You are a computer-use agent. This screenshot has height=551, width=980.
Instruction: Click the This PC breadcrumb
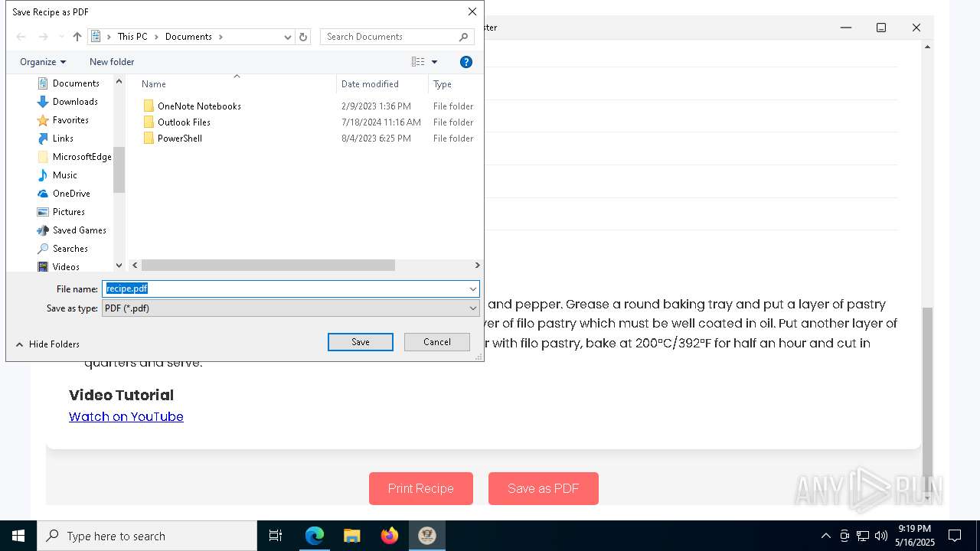(132, 37)
